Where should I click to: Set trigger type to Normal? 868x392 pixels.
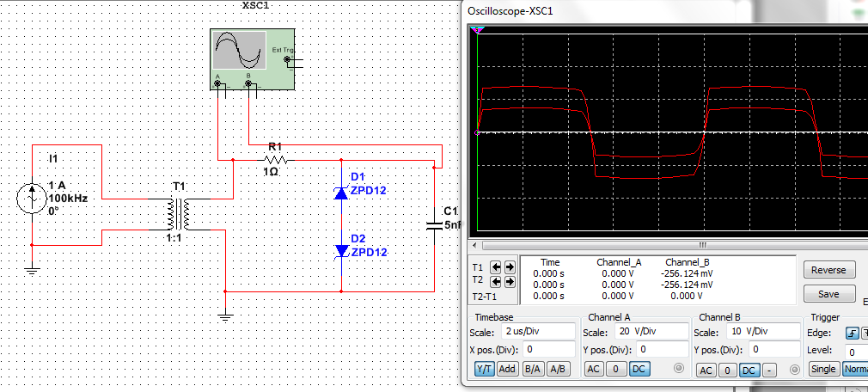[855, 369]
